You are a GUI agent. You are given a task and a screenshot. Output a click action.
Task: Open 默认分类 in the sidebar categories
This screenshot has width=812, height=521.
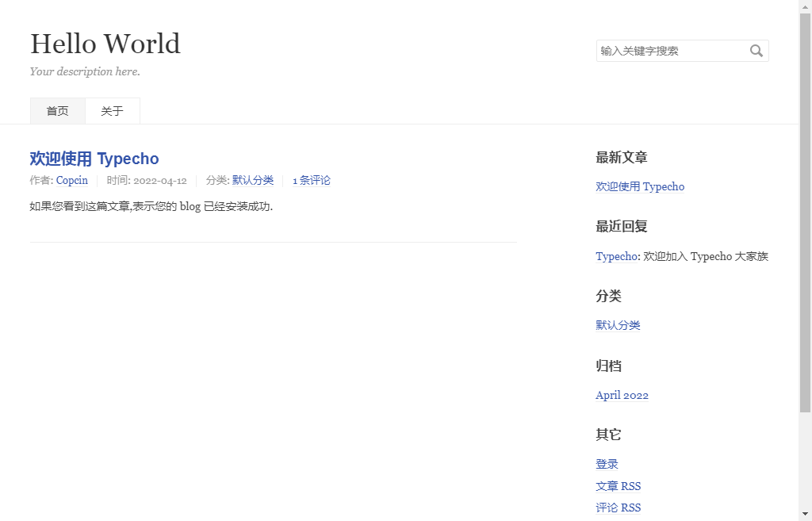pos(618,325)
